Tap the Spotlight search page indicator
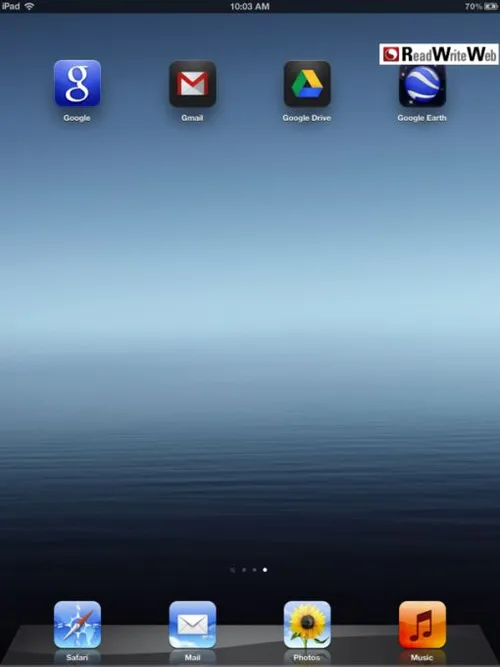Screen dimensions: 500x667 (233, 570)
